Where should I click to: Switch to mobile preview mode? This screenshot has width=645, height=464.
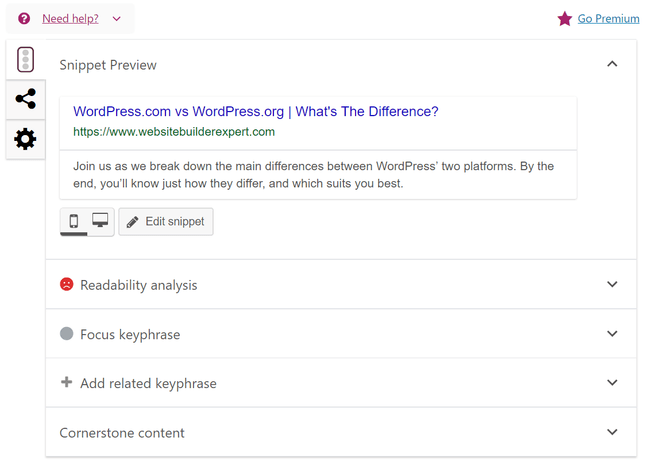(x=74, y=221)
